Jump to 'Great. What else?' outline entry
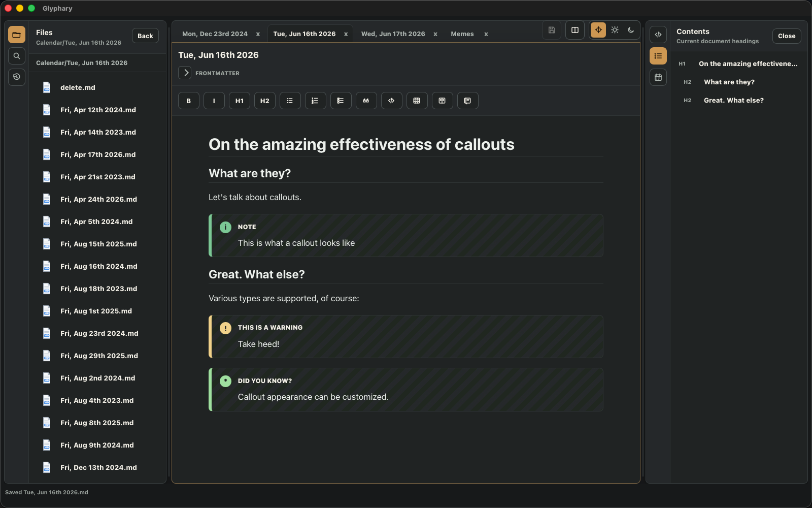 pyautogui.click(x=738, y=100)
